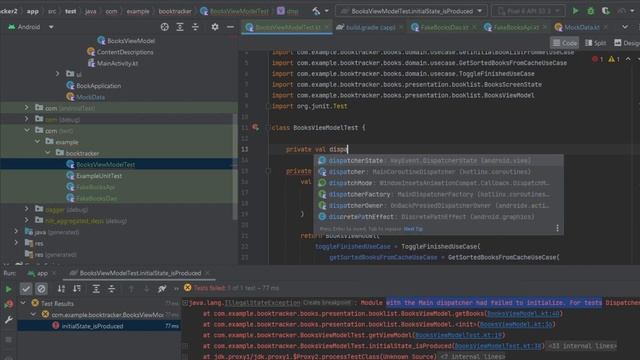Image resolution: width=640 pixels, height=360 pixels.
Task: Switch editor to Split view
Action: pyautogui.click(x=596, y=43)
